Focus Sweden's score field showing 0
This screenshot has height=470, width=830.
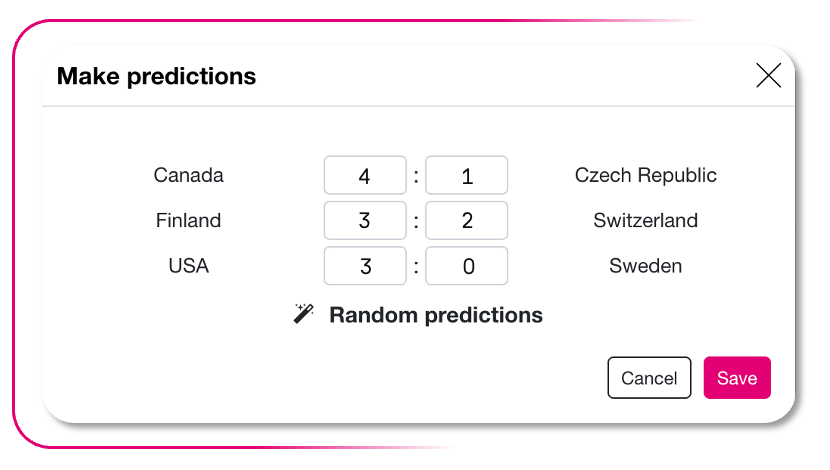467,266
